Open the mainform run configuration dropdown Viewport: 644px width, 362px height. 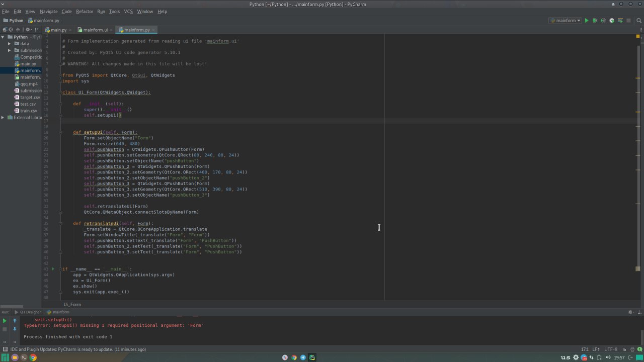567,21
